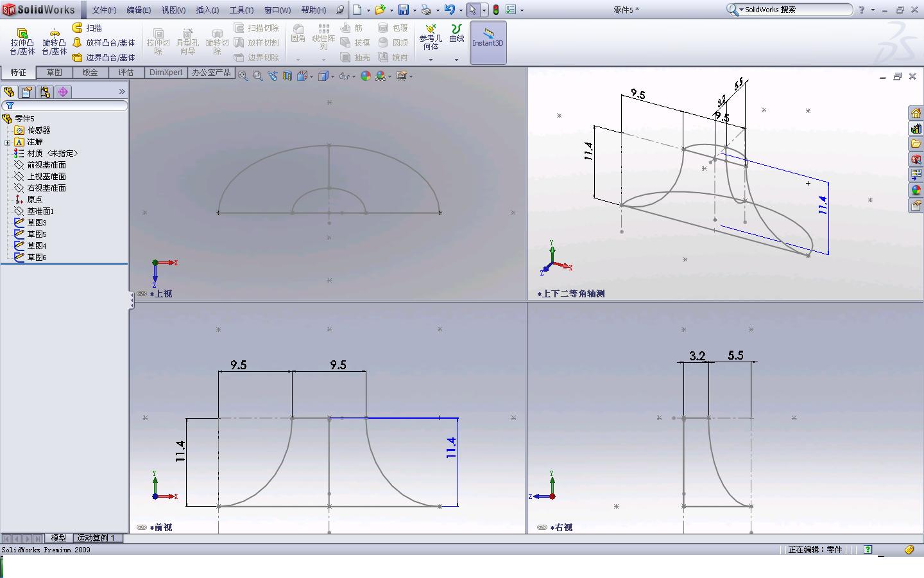
Task: Switch to the 评估 (Evaluate) tab
Action: [x=126, y=73]
